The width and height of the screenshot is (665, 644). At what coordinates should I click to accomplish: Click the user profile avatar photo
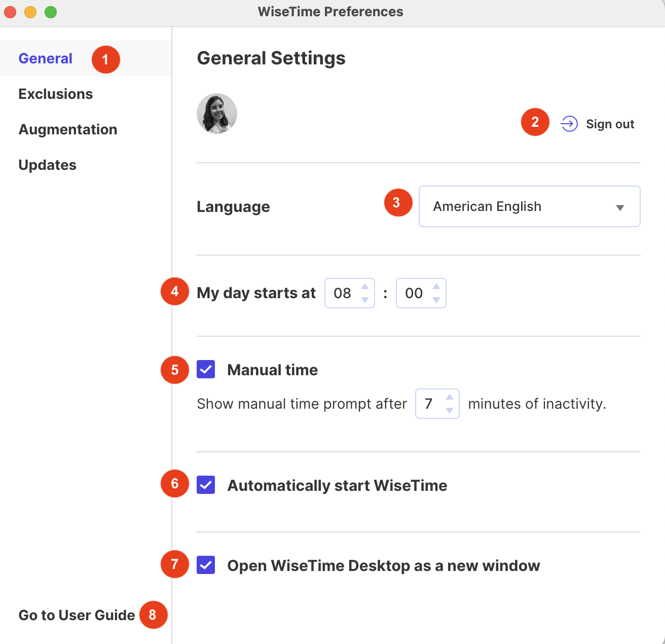tap(217, 114)
